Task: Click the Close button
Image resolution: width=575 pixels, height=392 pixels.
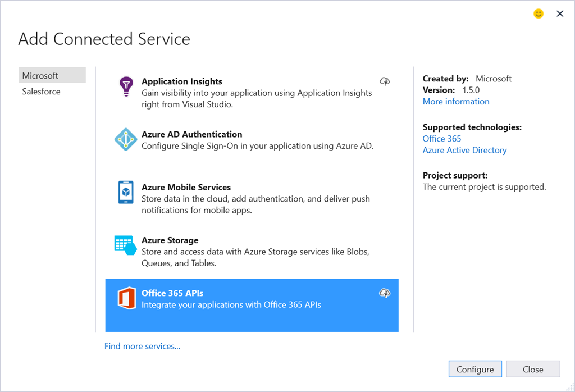Action: (x=533, y=369)
